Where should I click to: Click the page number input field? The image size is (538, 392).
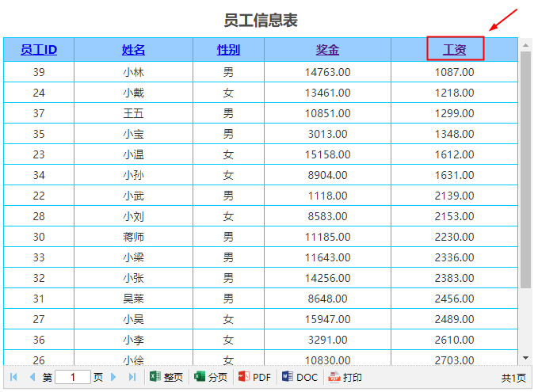tap(73, 378)
